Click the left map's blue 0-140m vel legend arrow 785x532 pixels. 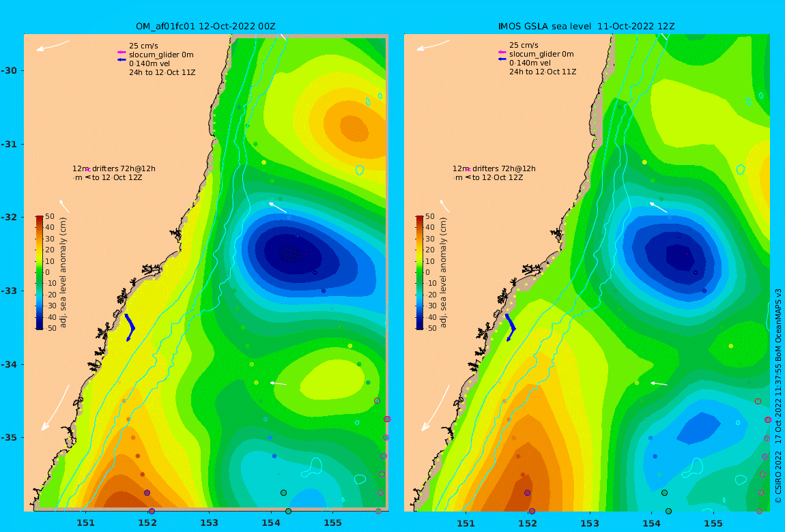121,60
